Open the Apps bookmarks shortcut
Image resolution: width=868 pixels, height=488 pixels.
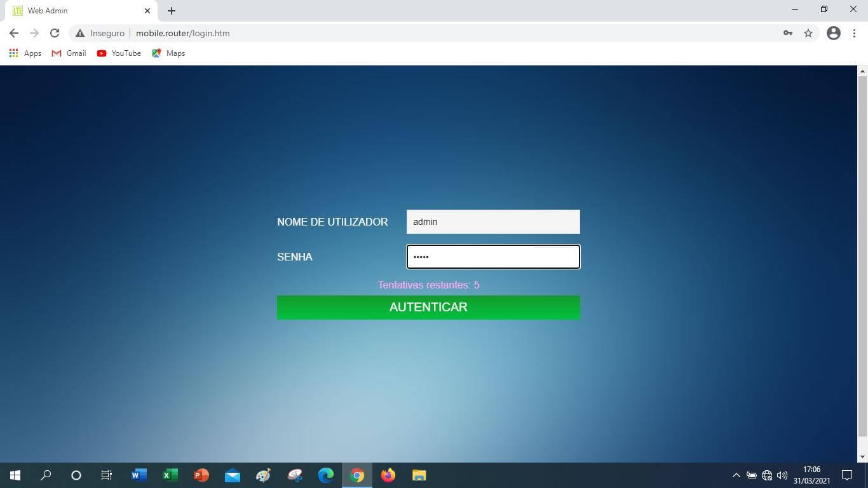25,53
